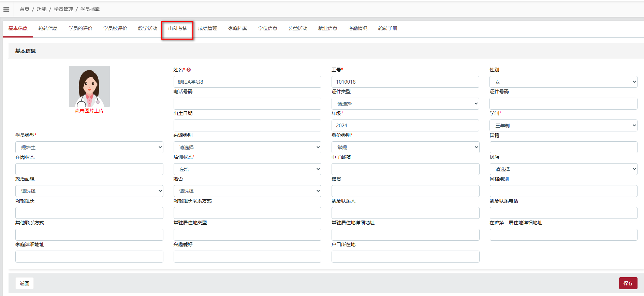The height and width of the screenshot is (296, 644).
Task: Focus the 国籍 input field
Action: point(563,147)
